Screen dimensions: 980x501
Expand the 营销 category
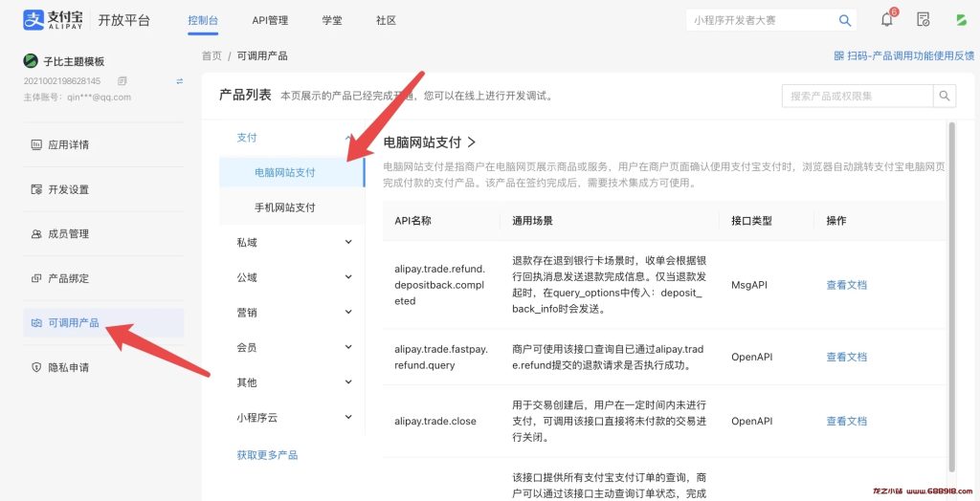pos(348,313)
